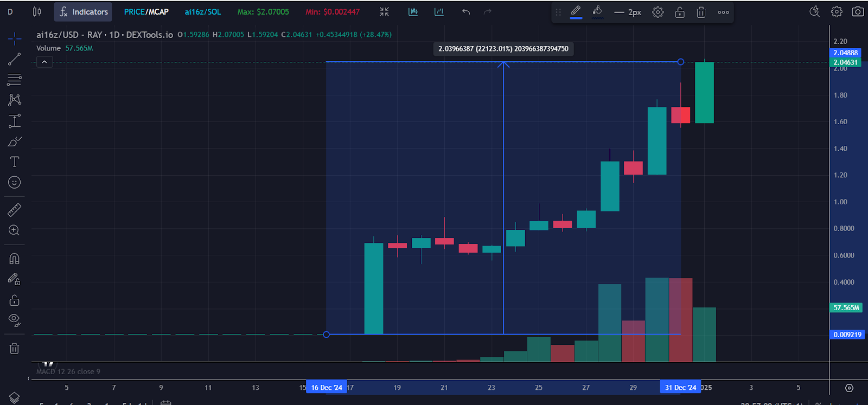Screen dimensions: 868x405
Task: Open quick search lightning magnifier
Action: tap(814, 11)
